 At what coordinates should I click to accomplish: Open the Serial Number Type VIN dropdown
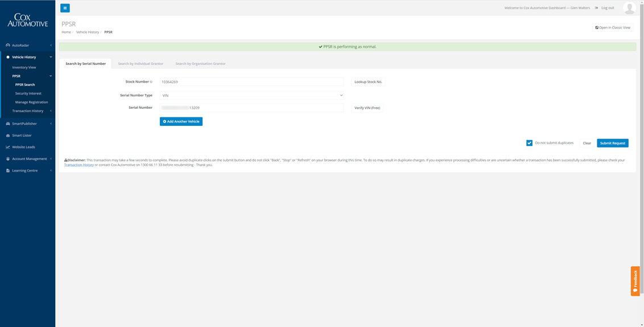[x=251, y=95]
